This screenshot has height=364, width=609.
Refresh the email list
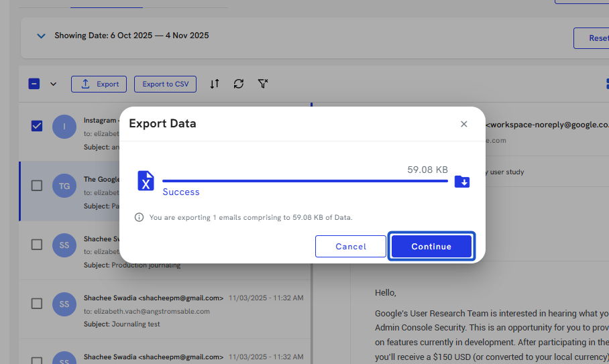pyautogui.click(x=239, y=84)
